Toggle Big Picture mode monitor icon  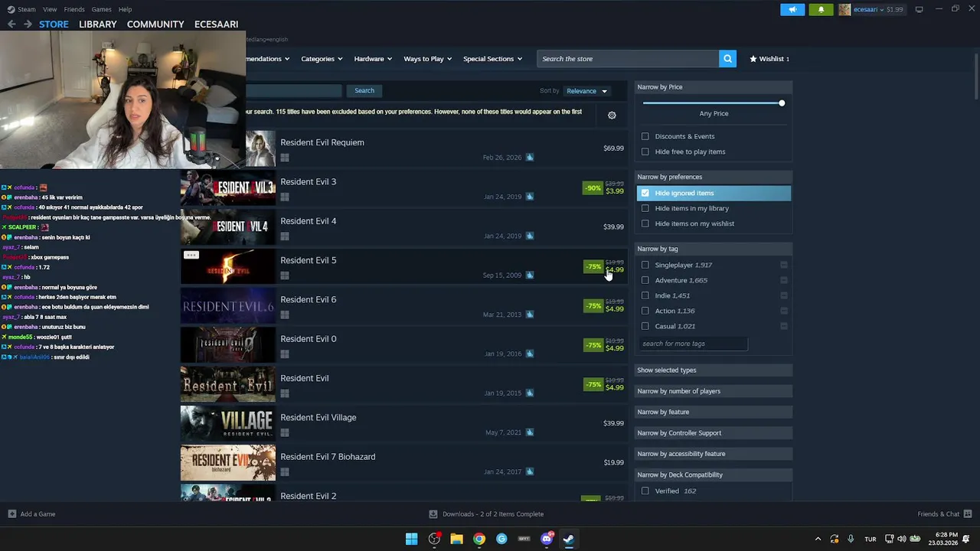click(919, 9)
